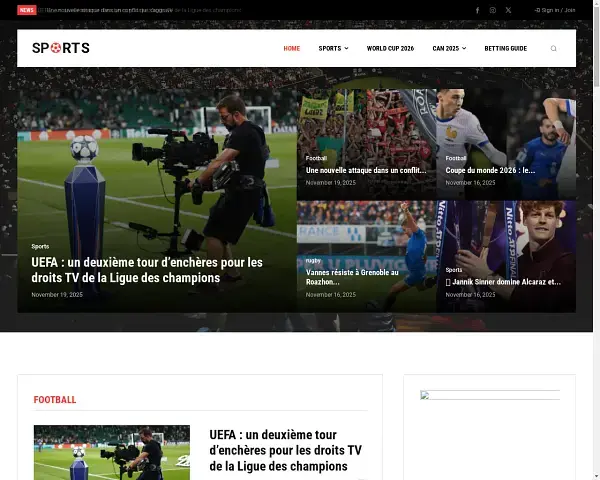This screenshot has width=600, height=480.
Task: Open article 'Une nouvelle attaque dans un conflit'
Action: (x=365, y=170)
